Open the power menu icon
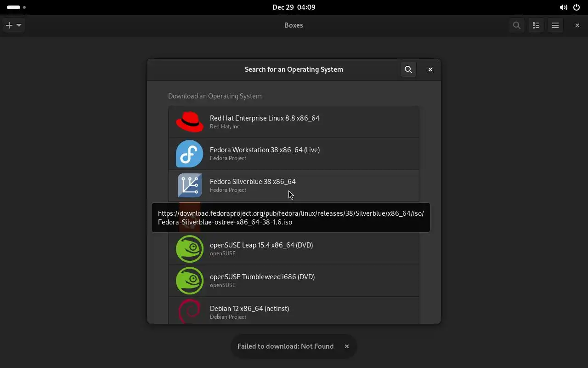588x368 pixels. coord(577,7)
